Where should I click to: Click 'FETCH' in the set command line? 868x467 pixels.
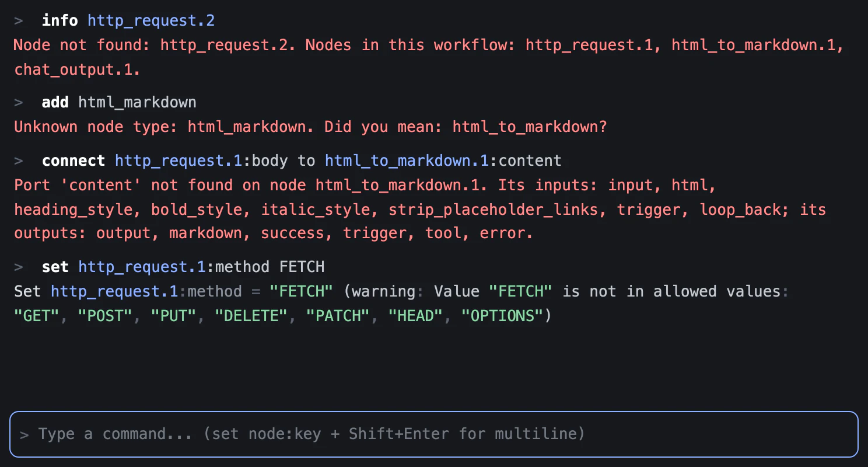(x=302, y=267)
